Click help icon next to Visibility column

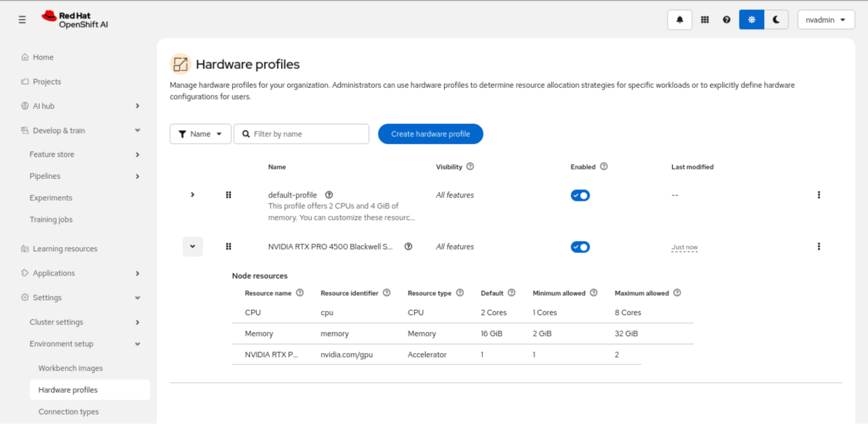point(470,167)
